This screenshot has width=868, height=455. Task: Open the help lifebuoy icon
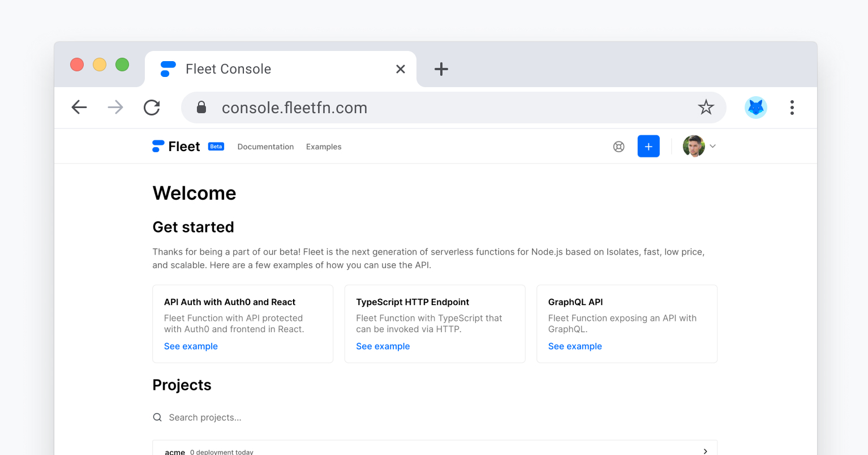618,146
